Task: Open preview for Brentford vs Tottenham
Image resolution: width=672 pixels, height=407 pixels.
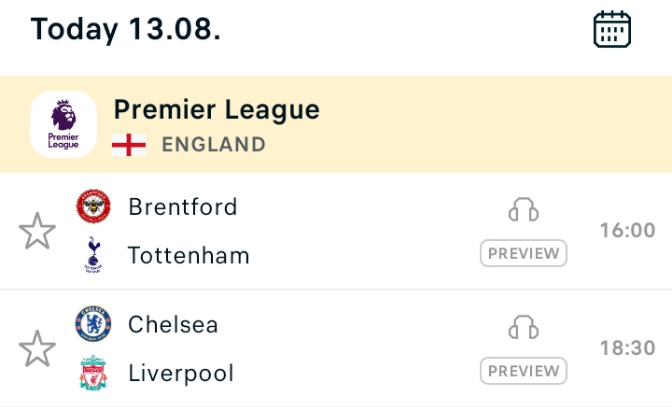Action: coord(524,253)
